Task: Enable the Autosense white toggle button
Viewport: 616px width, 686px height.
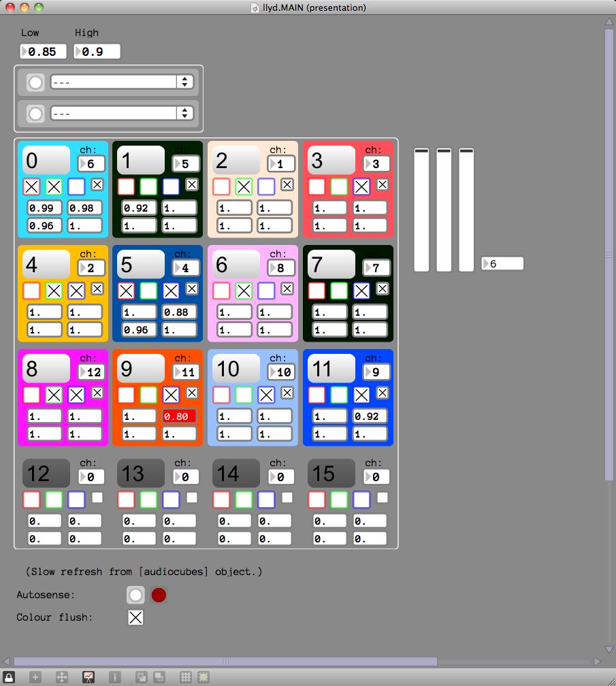Action: point(135,595)
